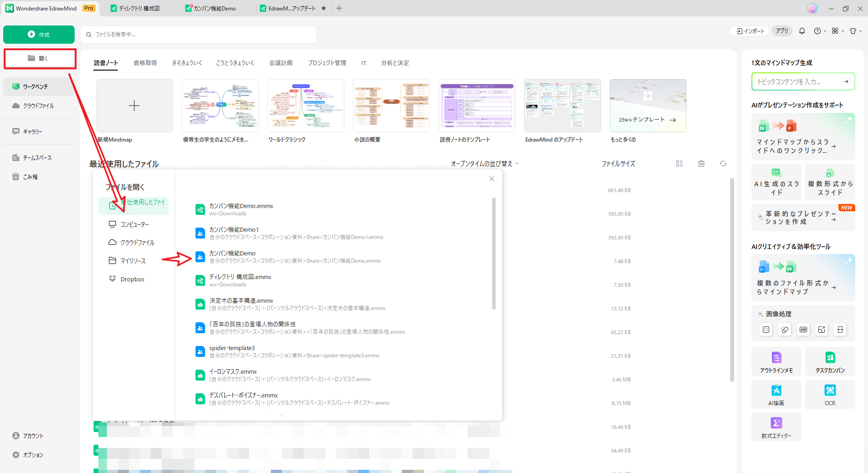Submit the topic with the arrow icon
The image size is (868, 473).
[846, 81]
